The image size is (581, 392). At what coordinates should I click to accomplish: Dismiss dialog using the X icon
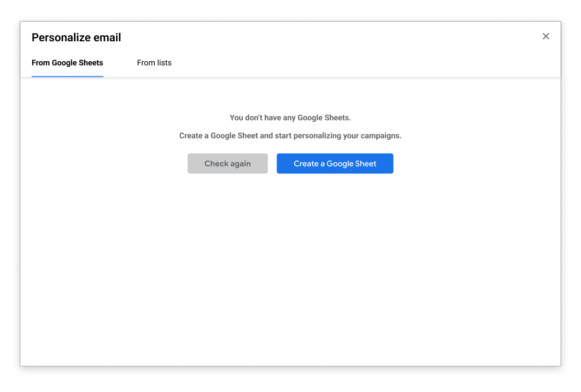coord(546,36)
